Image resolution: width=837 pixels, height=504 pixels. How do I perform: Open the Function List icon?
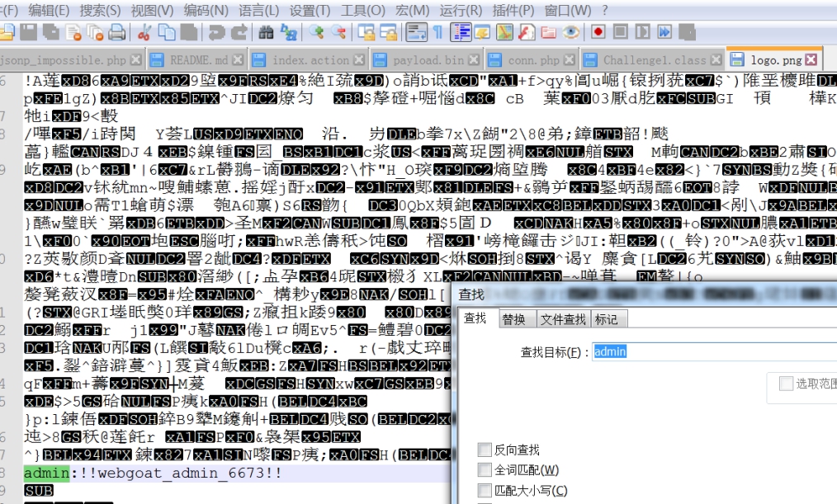point(527,32)
